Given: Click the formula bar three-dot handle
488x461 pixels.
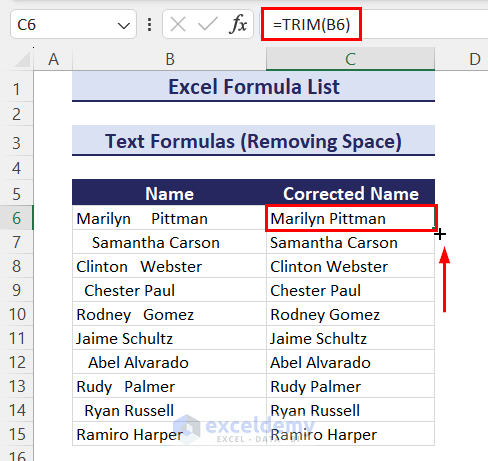Looking at the screenshot, I should pyautogui.click(x=150, y=25).
